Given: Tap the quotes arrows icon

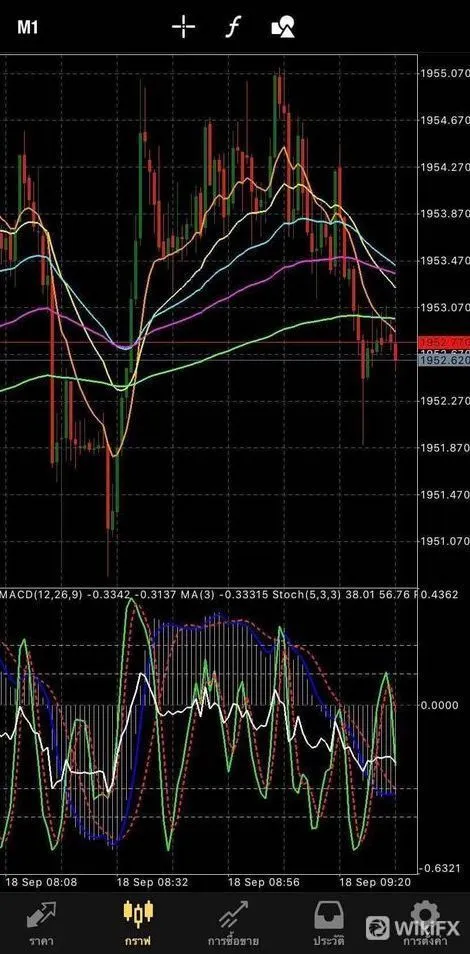Looking at the screenshot, I should click(41, 914).
